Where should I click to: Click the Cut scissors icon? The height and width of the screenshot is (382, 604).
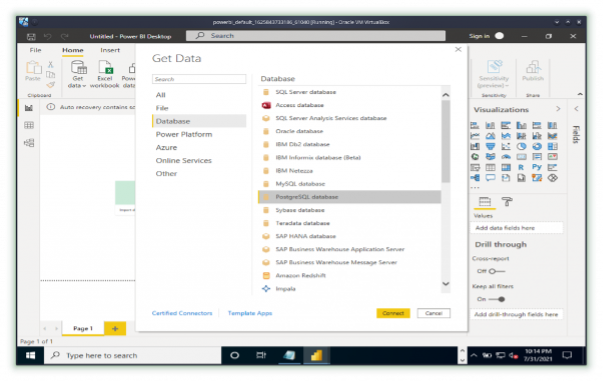pos(50,64)
